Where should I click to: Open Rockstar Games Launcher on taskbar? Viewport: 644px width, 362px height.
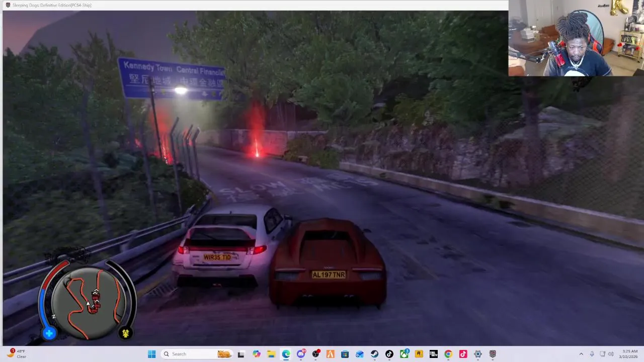click(x=419, y=354)
